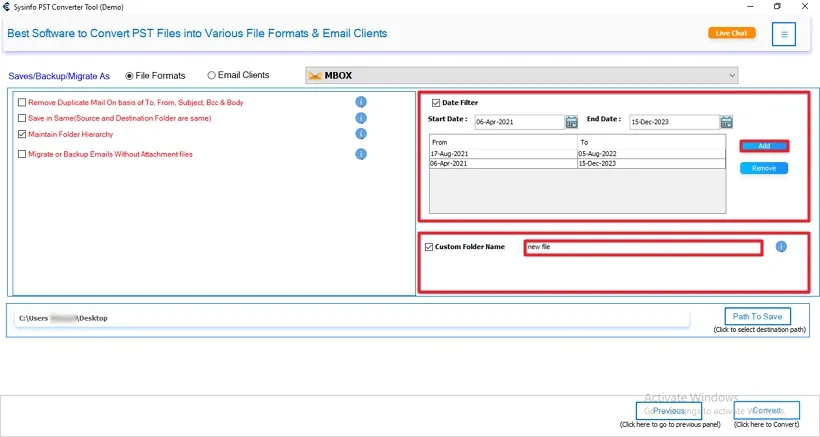Viewport: 820px width, 437px height.
Task: Click the From column header
Action: (x=503, y=142)
